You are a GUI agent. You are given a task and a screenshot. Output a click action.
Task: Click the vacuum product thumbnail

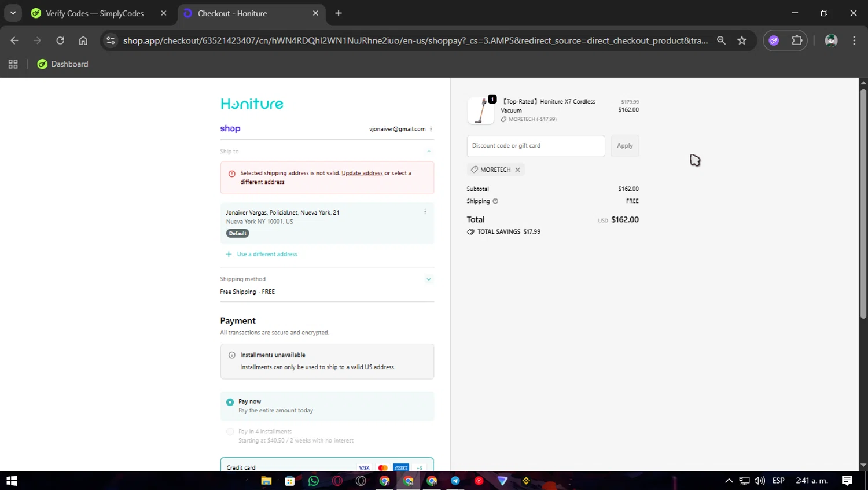point(481,110)
